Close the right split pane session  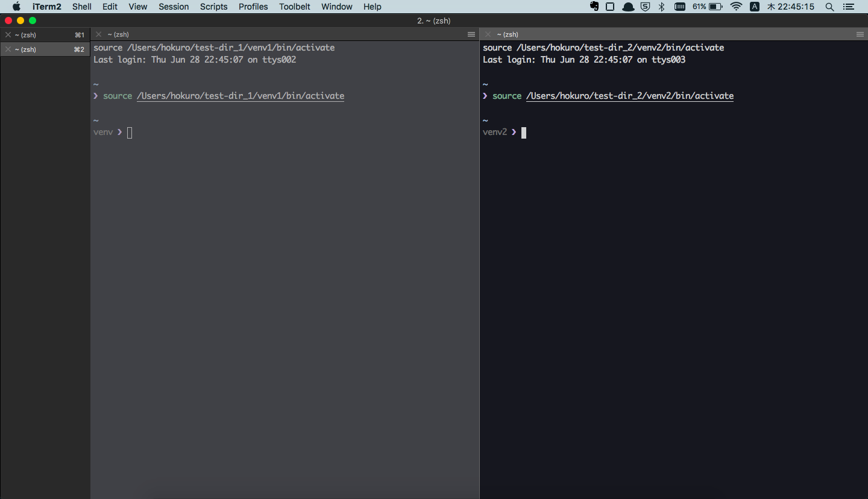point(488,34)
